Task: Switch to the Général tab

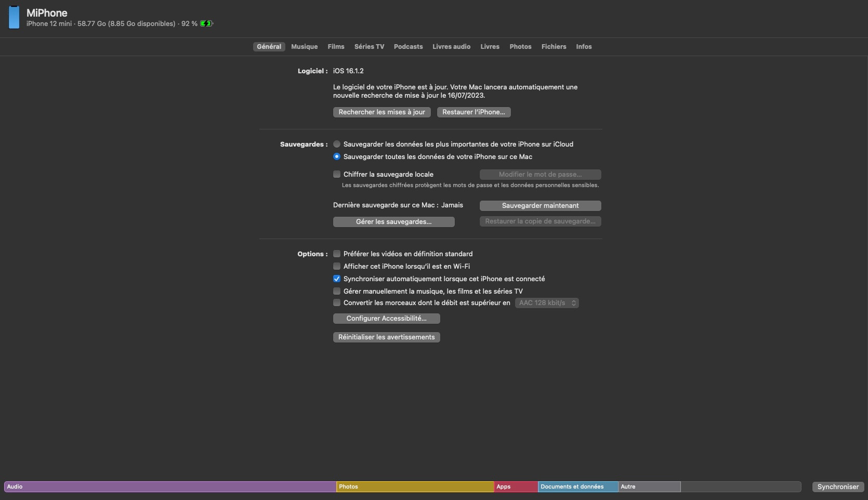Action: (x=269, y=47)
